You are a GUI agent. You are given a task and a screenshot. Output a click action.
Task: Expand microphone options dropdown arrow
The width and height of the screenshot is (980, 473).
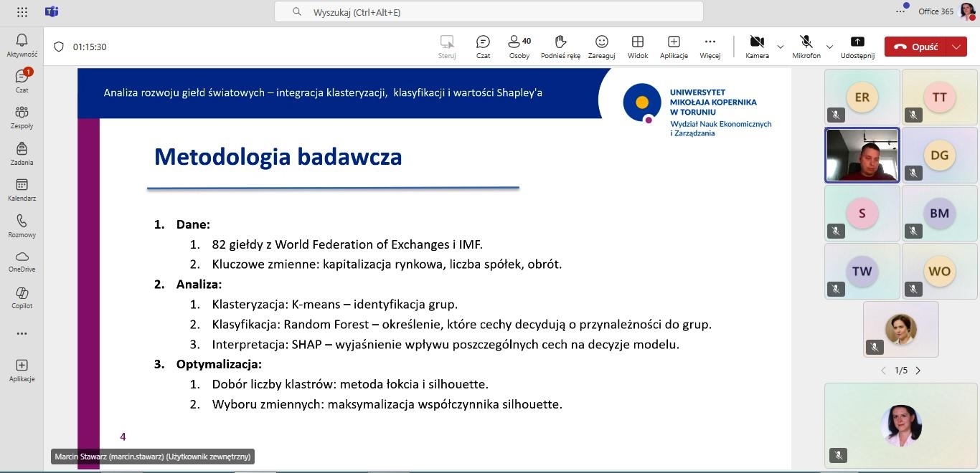[830, 47]
